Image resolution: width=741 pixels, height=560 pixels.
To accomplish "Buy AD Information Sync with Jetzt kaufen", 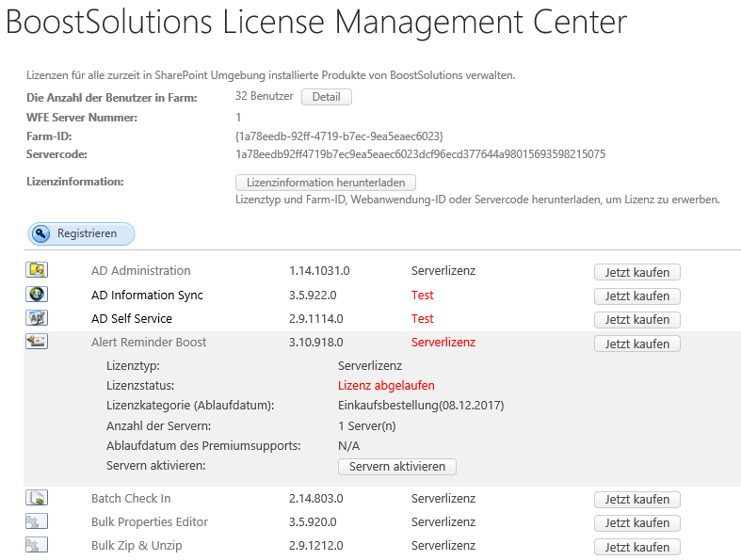I will click(637, 296).
